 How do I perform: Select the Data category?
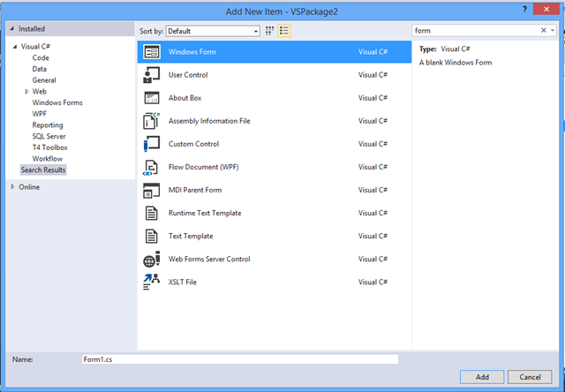point(39,69)
